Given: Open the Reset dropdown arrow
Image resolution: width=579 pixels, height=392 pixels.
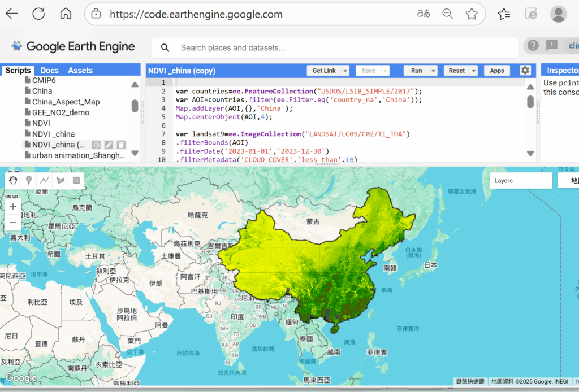Looking at the screenshot, I should point(473,71).
